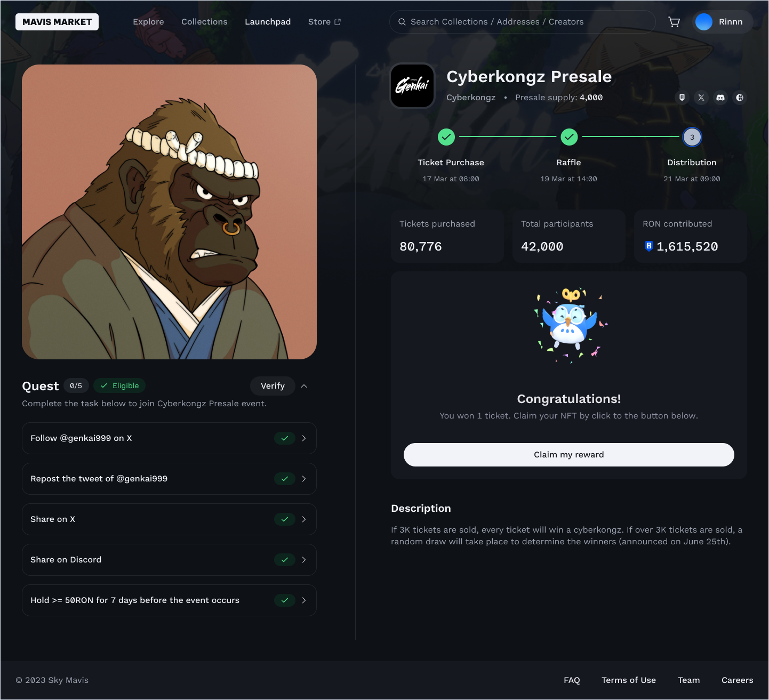769x700 pixels.
Task: Toggle checkmark for Hold 50RON quest
Action: (x=285, y=600)
